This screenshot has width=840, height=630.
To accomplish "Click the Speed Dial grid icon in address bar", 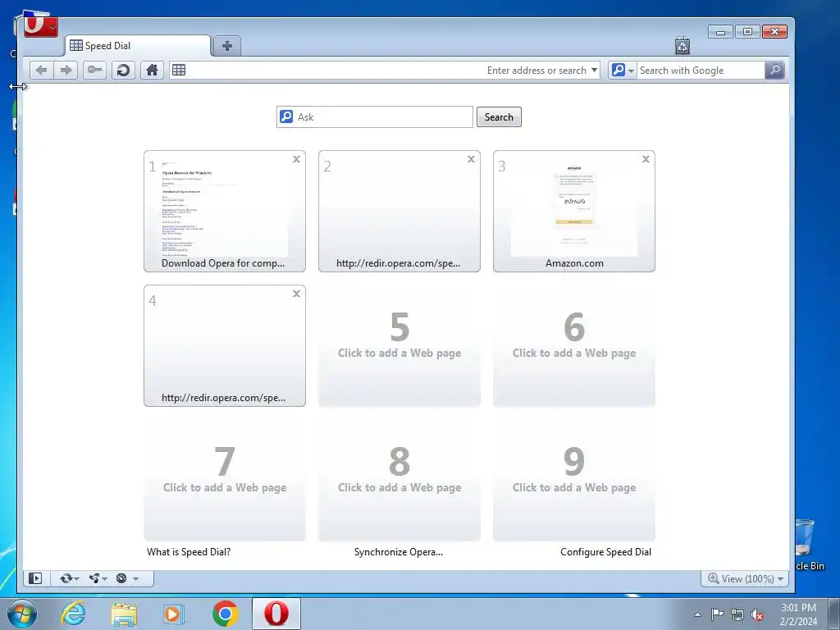I will [179, 71].
